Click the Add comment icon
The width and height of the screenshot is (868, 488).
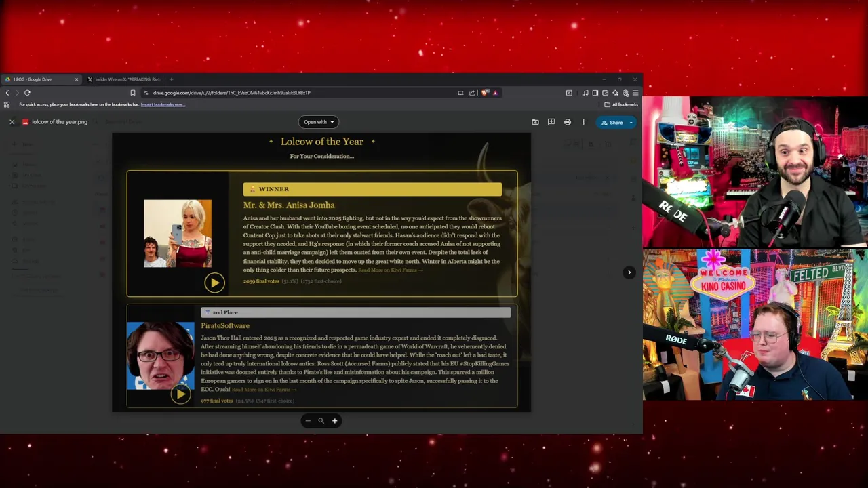[x=551, y=122]
